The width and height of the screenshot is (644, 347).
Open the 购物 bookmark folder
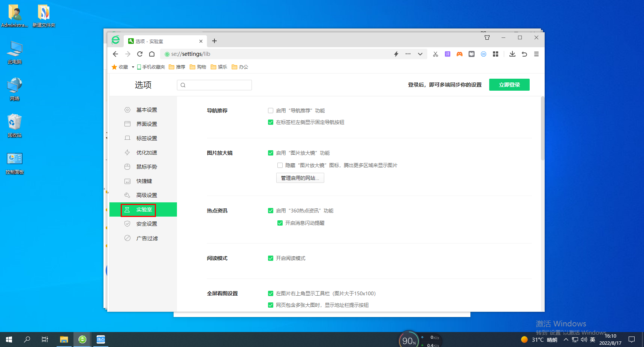pyautogui.click(x=198, y=67)
